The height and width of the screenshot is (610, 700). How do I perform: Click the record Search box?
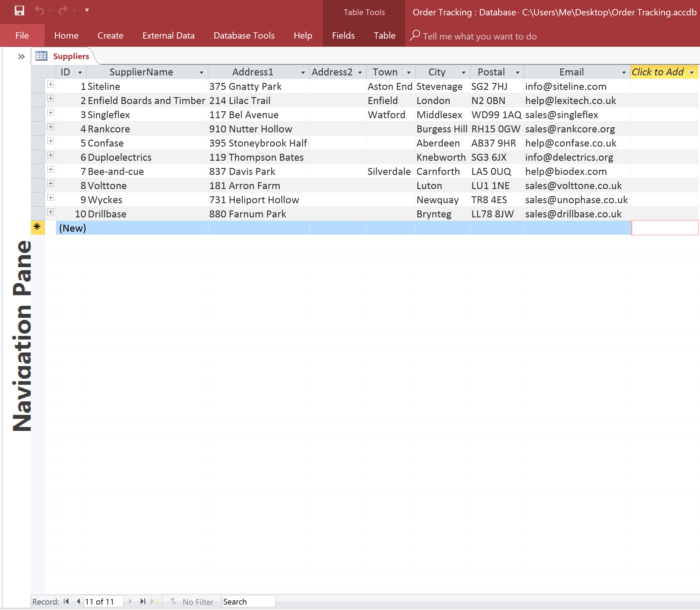[x=248, y=602]
